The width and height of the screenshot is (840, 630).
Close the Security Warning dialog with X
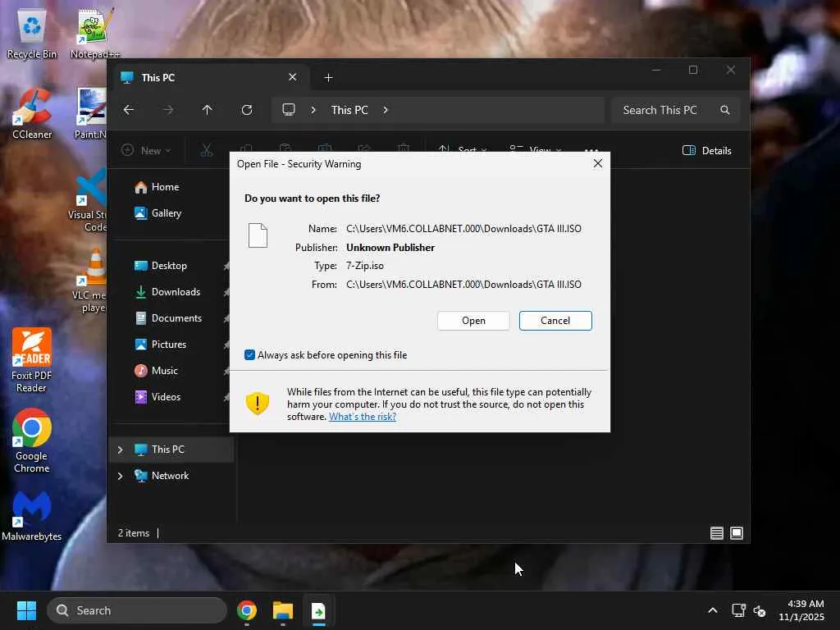(x=598, y=163)
